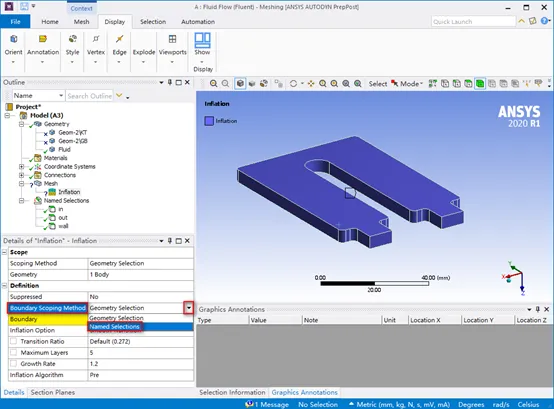Switch to the Mesh ribbon tab
Viewport: 554px width, 409px height.
[82, 22]
